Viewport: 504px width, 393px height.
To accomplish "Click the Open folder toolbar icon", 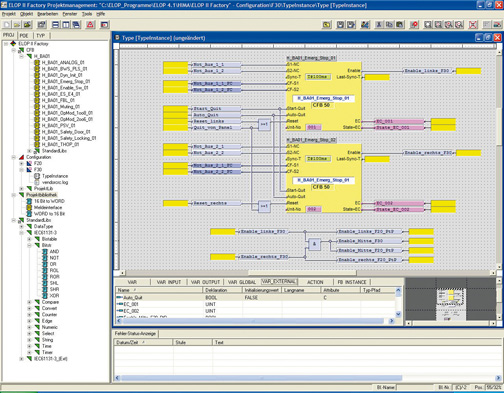I will click(17, 25).
